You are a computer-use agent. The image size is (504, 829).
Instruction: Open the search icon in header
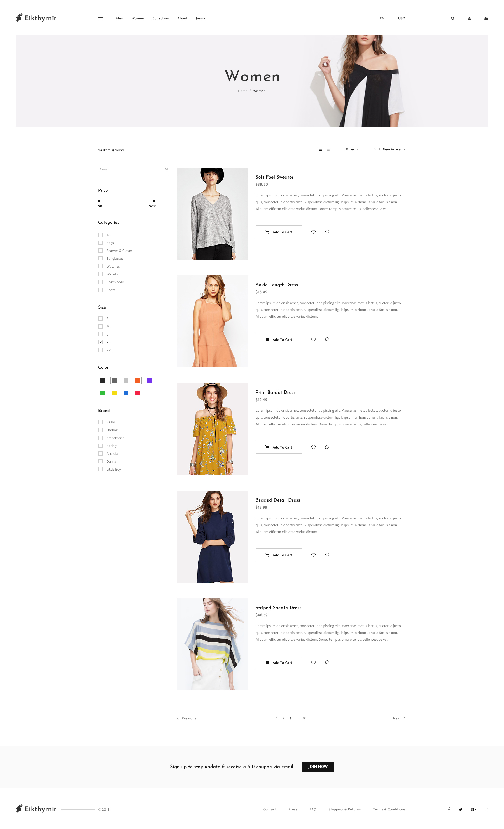pos(453,18)
